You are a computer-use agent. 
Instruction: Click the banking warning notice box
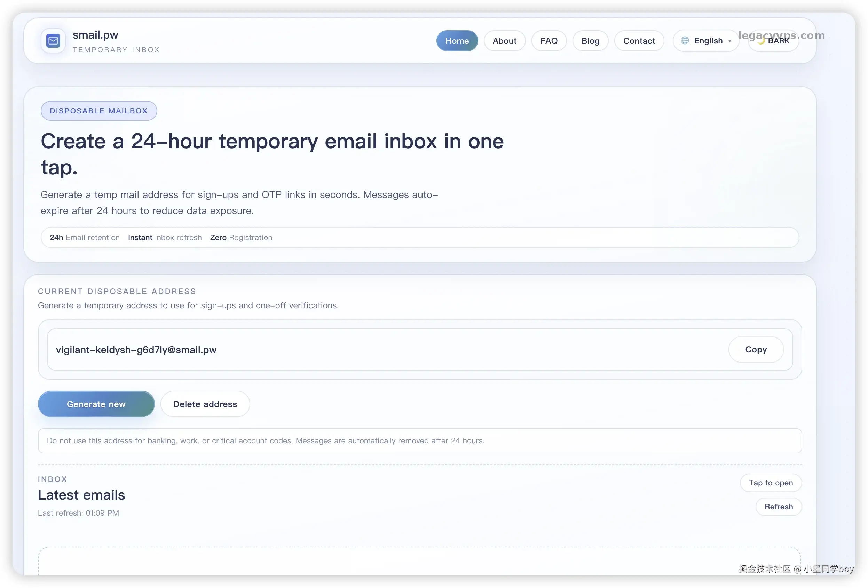click(x=419, y=440)
